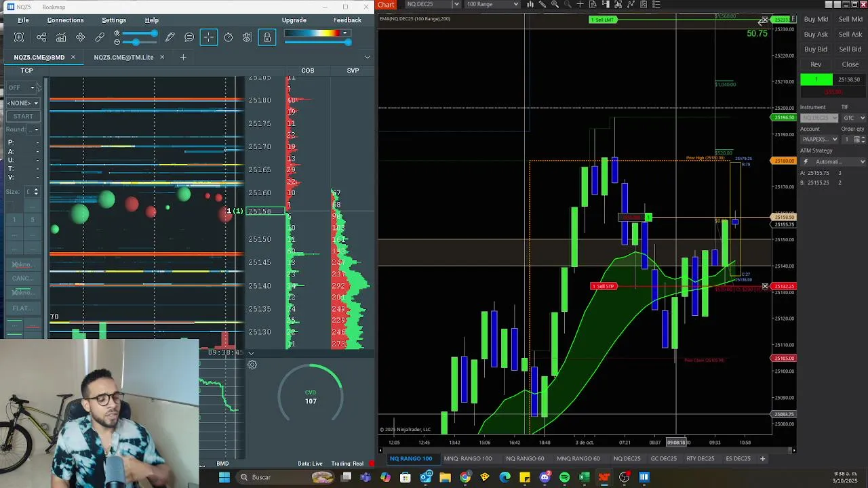Click the Rev button in Chart Trader

(x=816, y=64)
